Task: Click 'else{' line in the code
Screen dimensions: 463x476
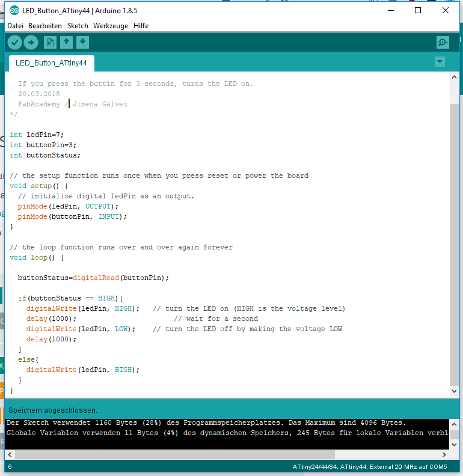Action: coord(28,360)
